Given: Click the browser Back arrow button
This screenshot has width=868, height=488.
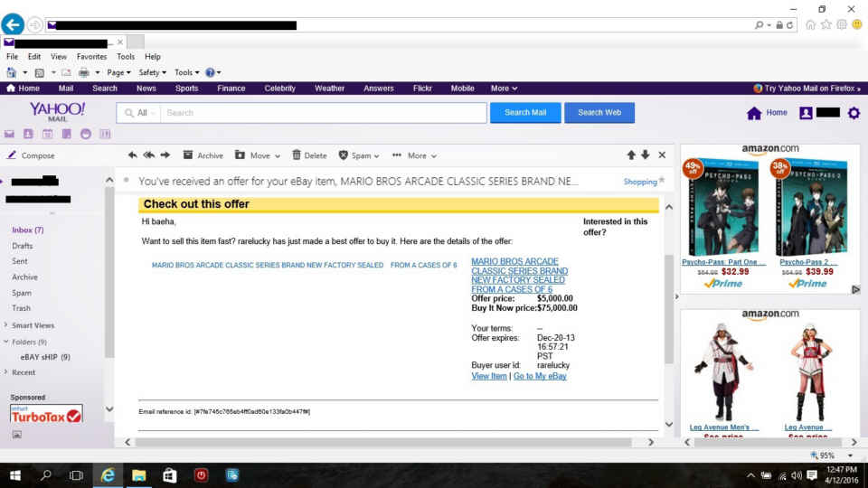Looking at the screenshot, I should point(13,24).
